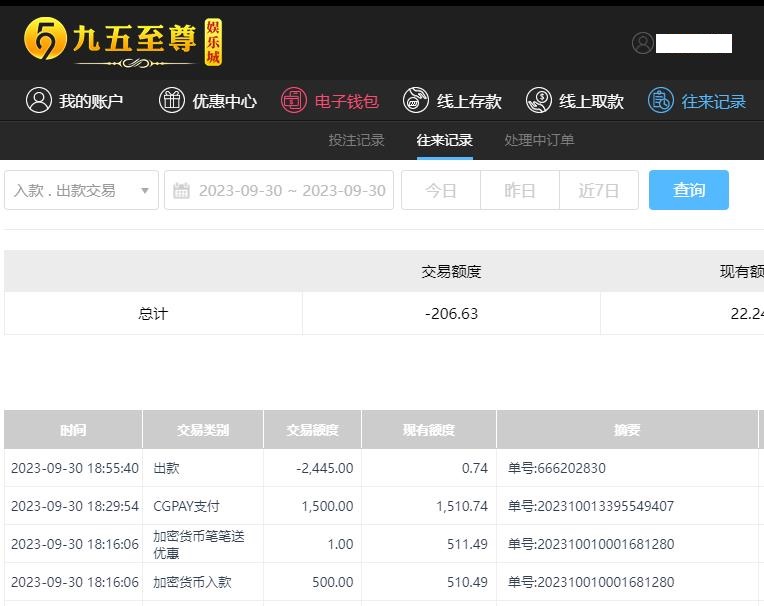This screenshot has height=606, width=764.
Task: Switch to 投注记录 tab
Action: coord(356,140)
